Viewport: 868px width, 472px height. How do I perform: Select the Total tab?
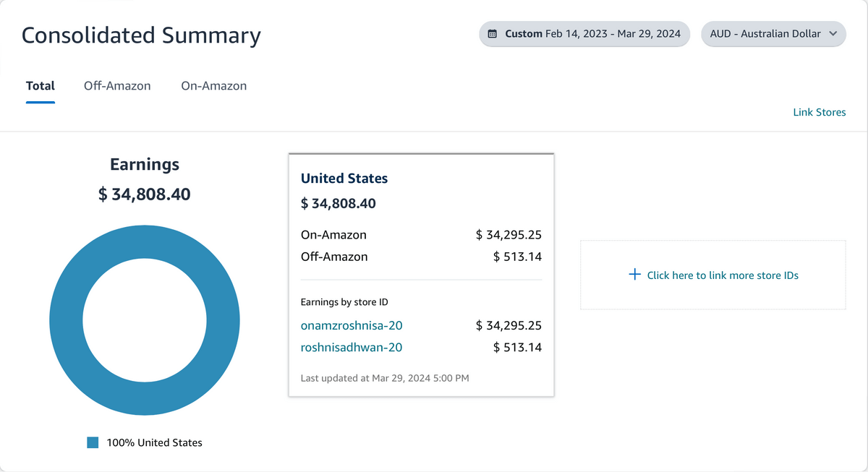tap(41, 85)
